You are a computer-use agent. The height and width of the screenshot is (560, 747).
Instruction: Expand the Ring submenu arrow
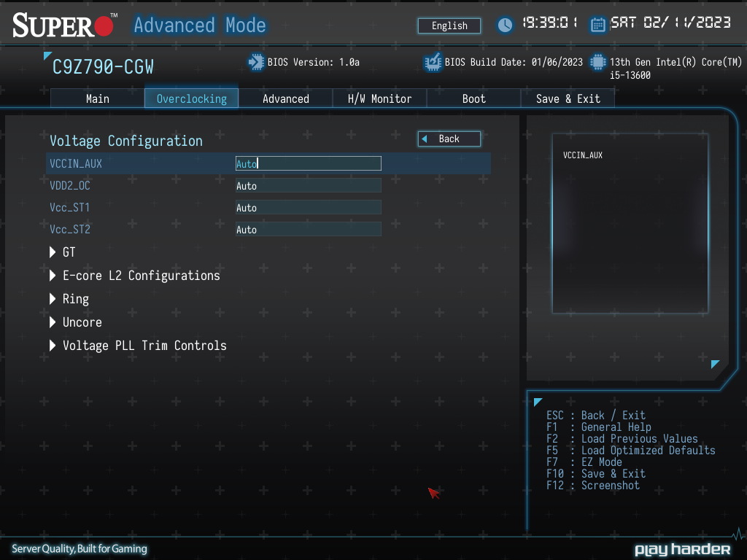click(x=53, y=298)
